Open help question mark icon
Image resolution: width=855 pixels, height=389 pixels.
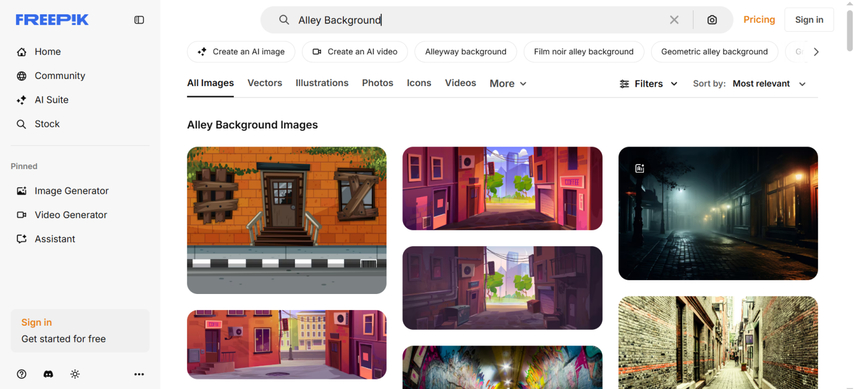coord(21,374)
